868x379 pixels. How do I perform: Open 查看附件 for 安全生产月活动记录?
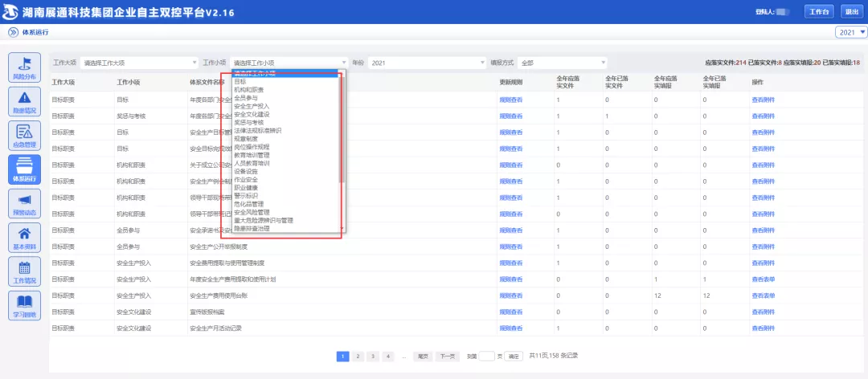(764, 328)
